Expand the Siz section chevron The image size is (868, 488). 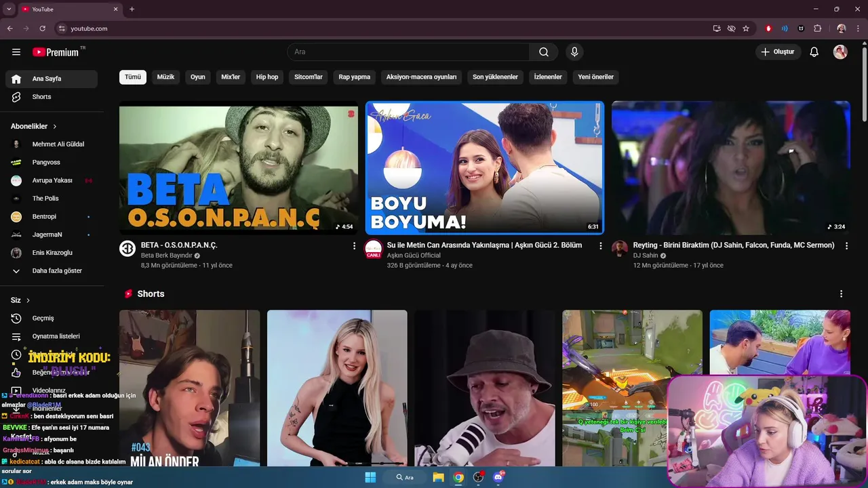[28, 300]
